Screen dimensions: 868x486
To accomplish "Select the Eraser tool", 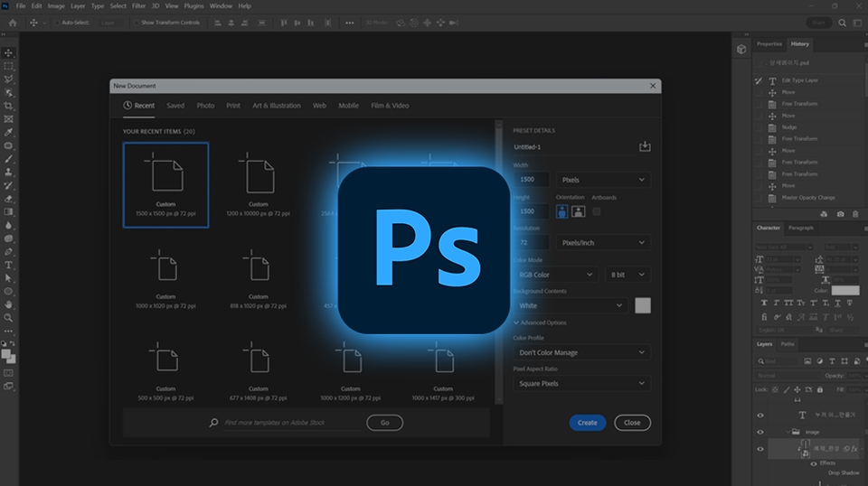I will (x=8, y=199).
